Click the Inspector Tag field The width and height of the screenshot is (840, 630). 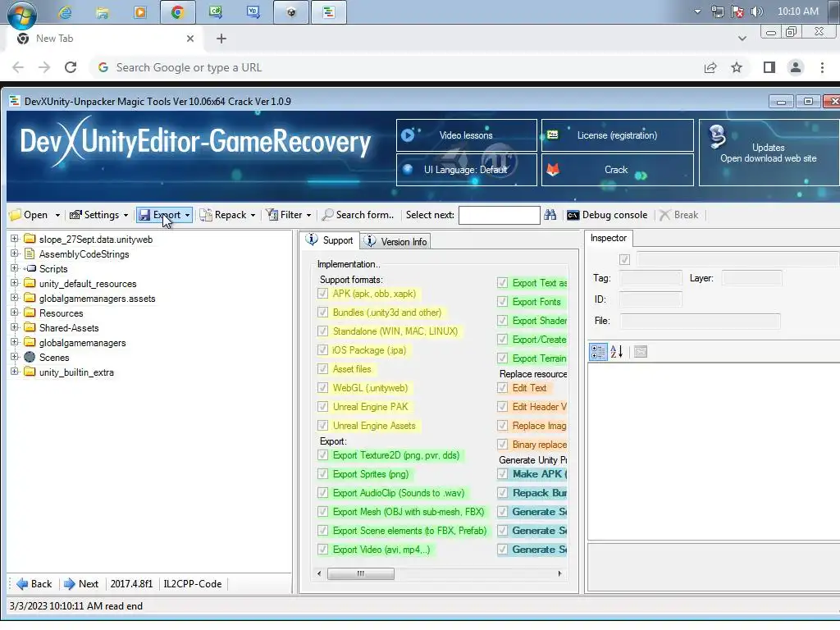point(651,278)
